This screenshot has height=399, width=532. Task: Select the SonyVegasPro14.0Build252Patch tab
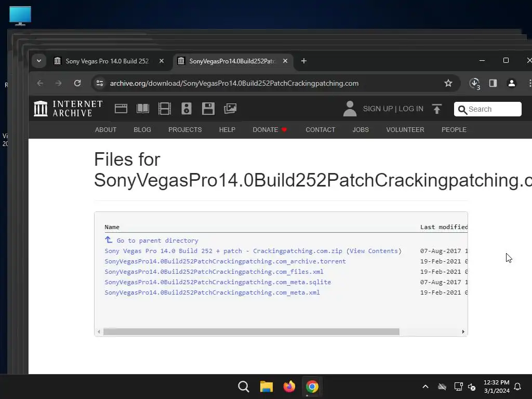[x=232, y=61]
